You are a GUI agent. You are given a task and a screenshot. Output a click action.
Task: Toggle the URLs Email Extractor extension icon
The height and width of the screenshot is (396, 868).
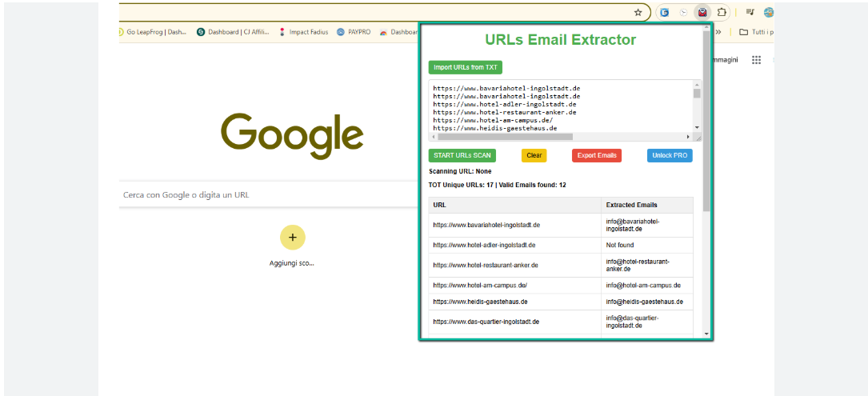702,12
